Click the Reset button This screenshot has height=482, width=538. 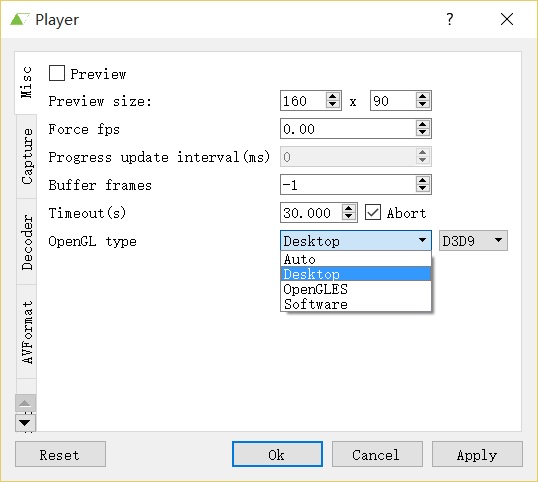[x=60, y=454]
